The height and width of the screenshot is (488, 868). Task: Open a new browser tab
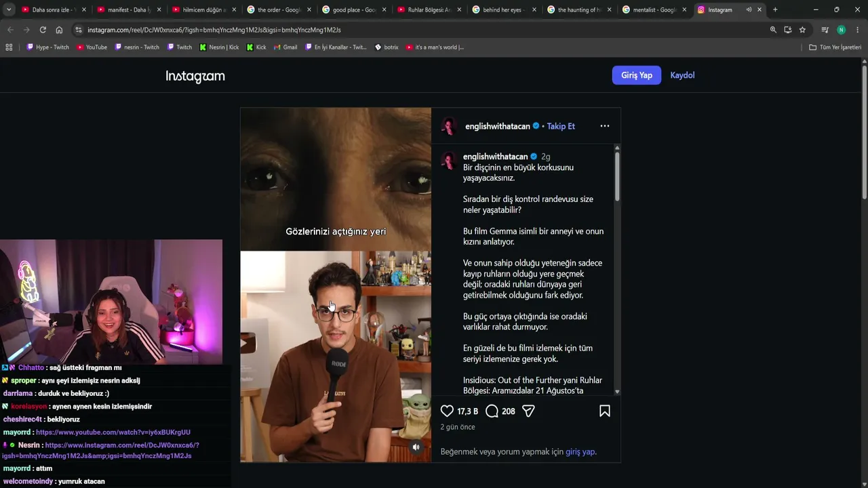coord(775,9)
